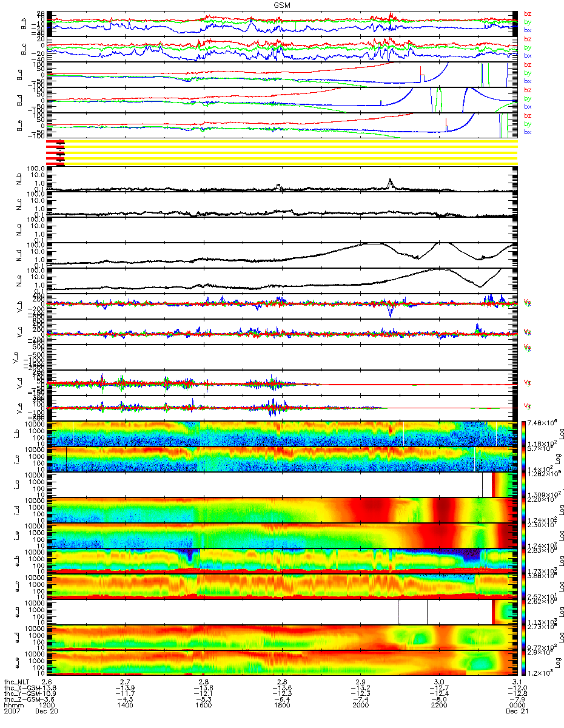Click the N_d density panel label
Image resolution: width=564 pixels, height=728 pixels.
[x=18, y=255]
